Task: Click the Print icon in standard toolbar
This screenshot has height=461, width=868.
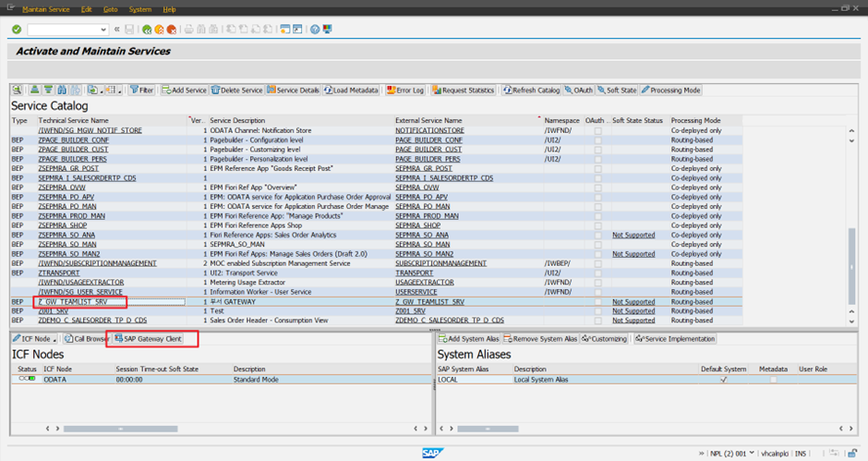Action: [188, 30]
